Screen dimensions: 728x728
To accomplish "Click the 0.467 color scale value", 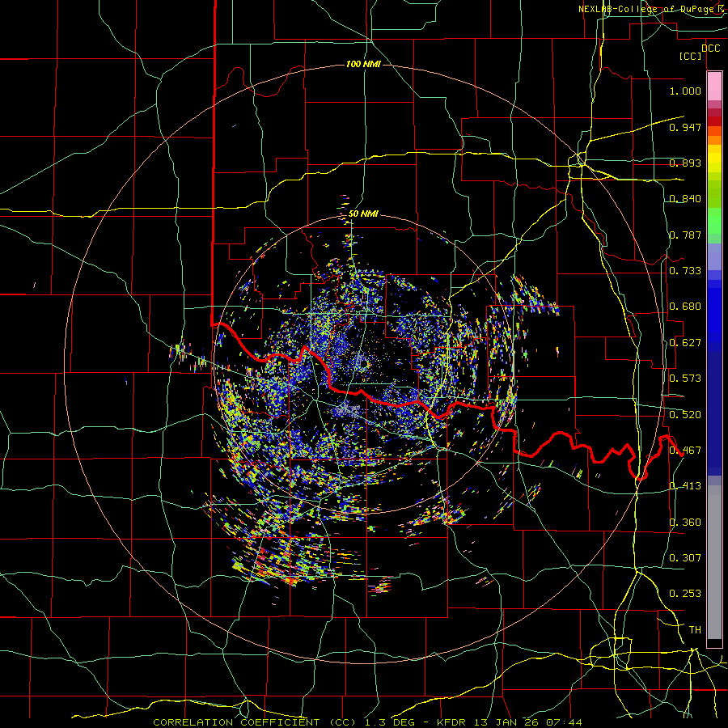I will tap(685, 451).
